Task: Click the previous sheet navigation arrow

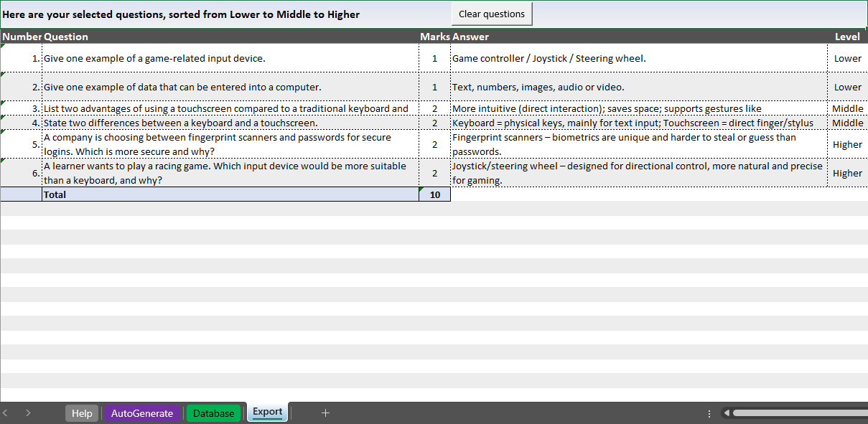Action: pos(6,413)
